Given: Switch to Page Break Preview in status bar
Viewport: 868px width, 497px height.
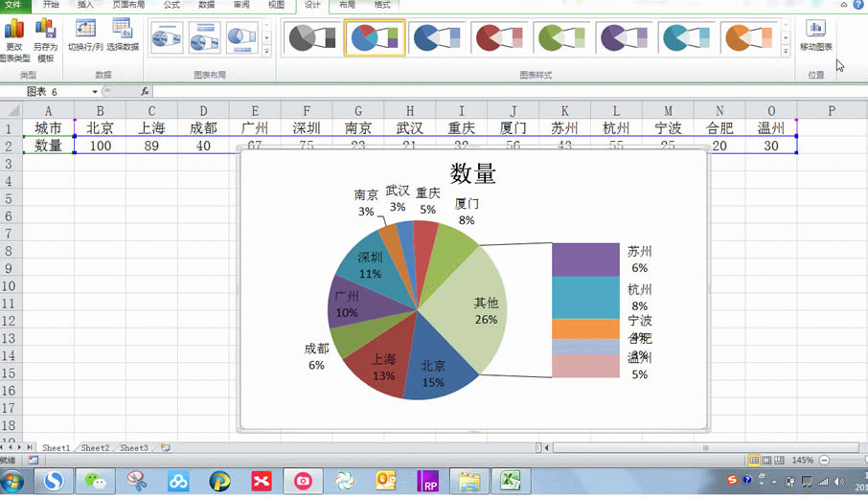Looking at the screenshot, I should pos(779,461).
